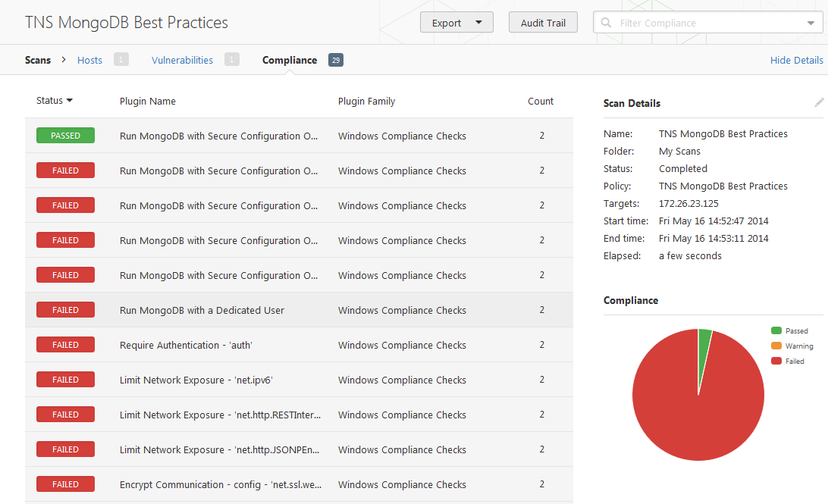
Task: Click the end time 'Fri May 16 14:53:11 2014'
Action: (x=714, y=239)
